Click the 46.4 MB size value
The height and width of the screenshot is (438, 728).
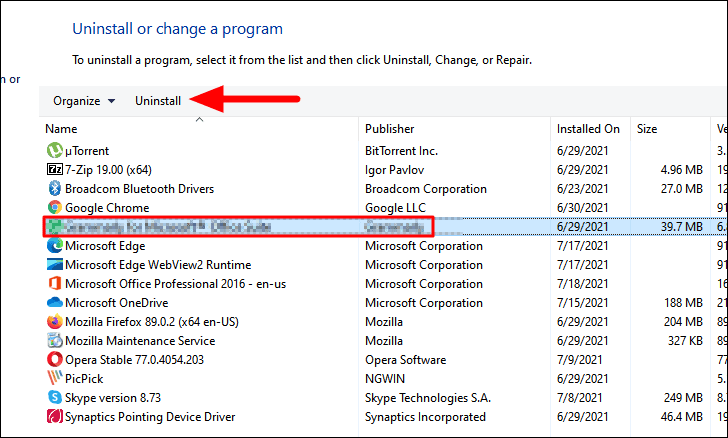coord(682,417)
